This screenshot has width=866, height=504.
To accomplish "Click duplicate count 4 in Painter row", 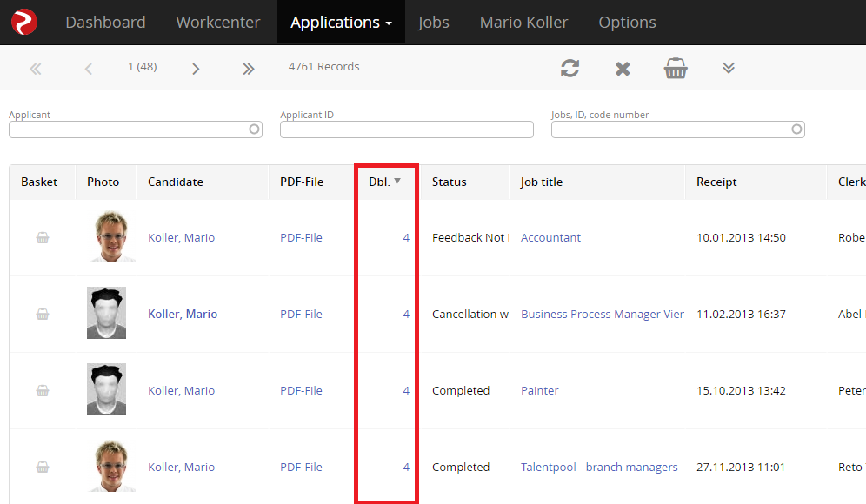I will coord(406,390).
